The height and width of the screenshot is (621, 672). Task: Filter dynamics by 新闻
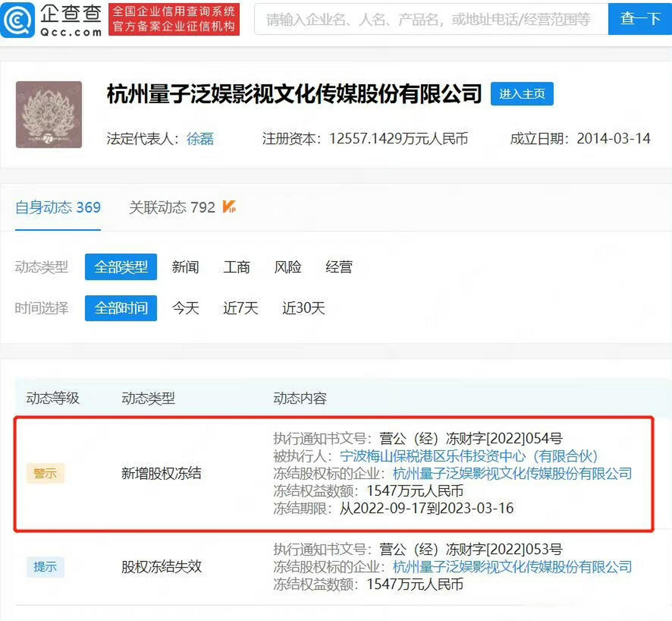(186, 267)
